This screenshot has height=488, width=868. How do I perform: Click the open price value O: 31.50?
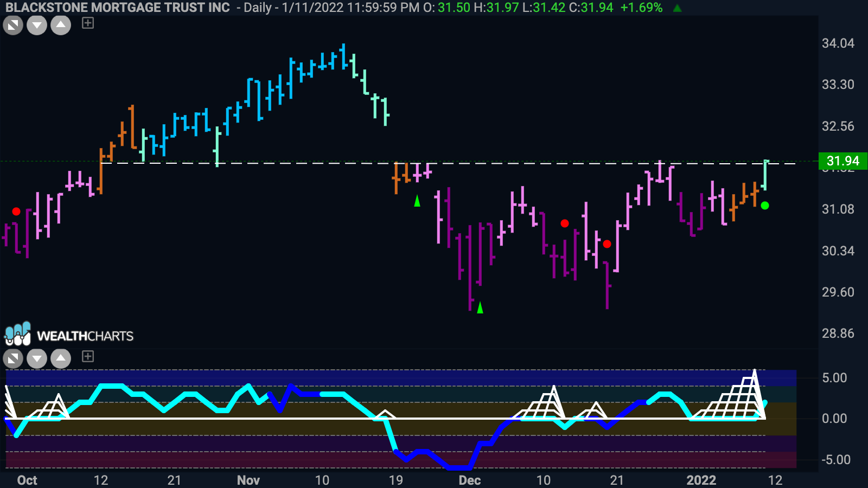447,8
